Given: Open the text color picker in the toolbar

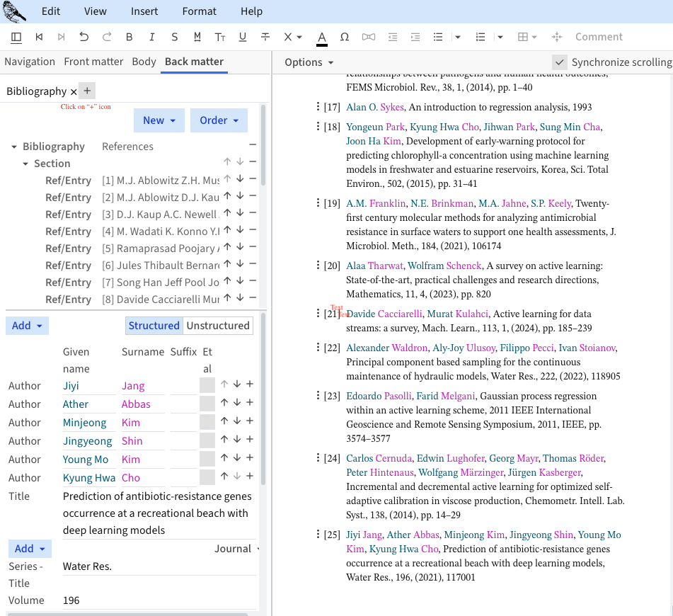Looking at the screenshot, I should click(321, 37).
